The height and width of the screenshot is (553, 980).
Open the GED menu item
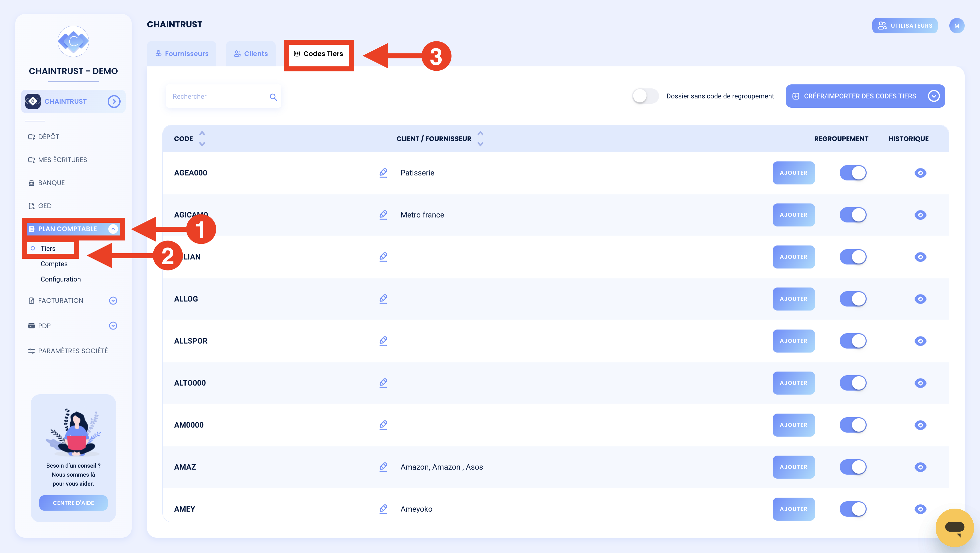[x=40, y=206]
